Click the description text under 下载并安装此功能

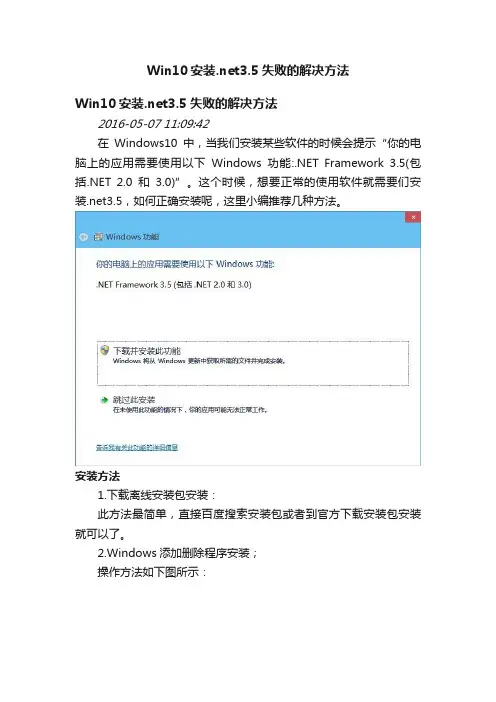tap(199, 361)
